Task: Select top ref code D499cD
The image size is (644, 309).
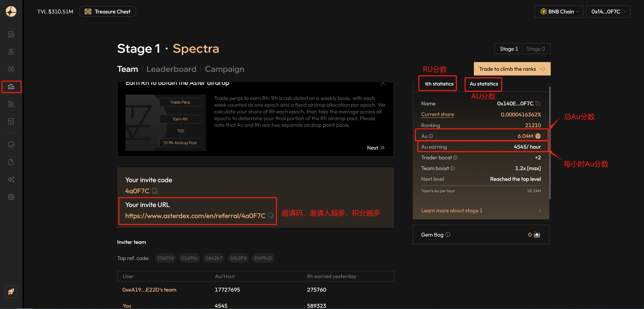Action: point(263,258)
